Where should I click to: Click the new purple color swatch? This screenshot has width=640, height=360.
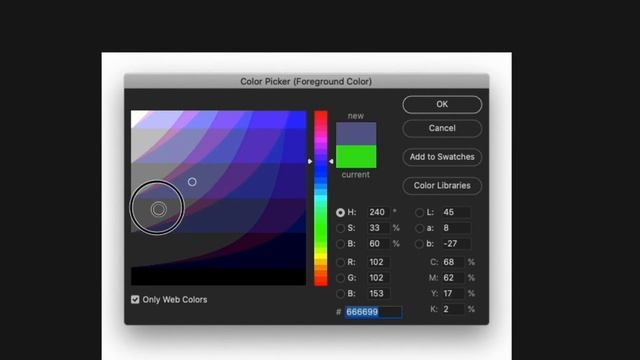tap(356, 133)
